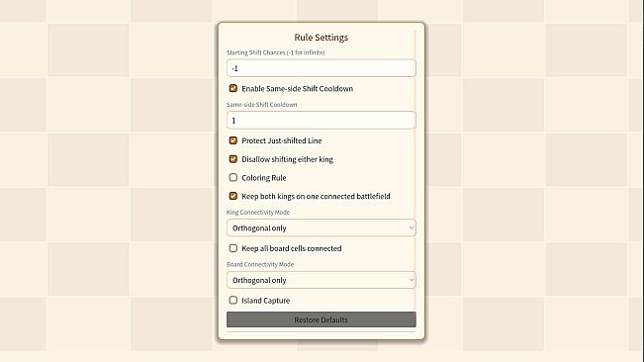
Task: Check Keep all board cells connected
Action: point(232,248)
